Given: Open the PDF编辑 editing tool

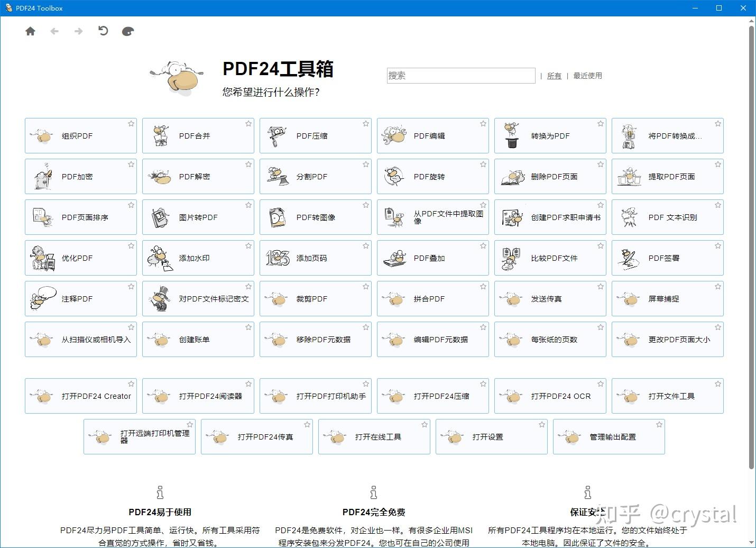Looking at the screenshot, I should coord(432,135).
